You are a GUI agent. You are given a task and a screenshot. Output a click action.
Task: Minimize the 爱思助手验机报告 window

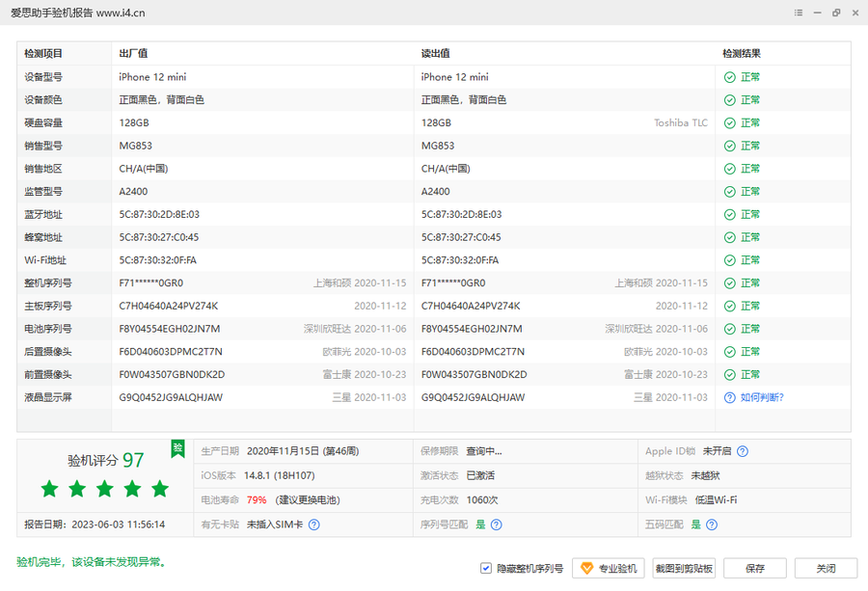[x=817, y=13]
